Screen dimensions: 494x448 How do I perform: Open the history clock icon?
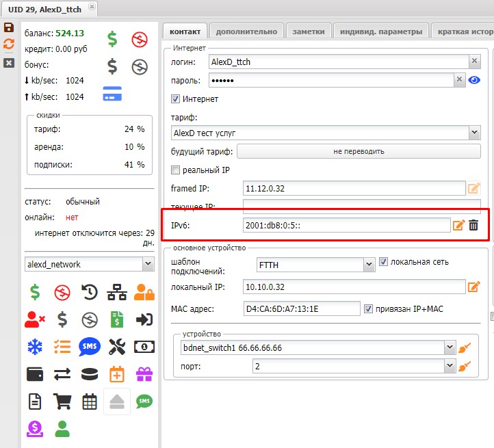[89, 293]
